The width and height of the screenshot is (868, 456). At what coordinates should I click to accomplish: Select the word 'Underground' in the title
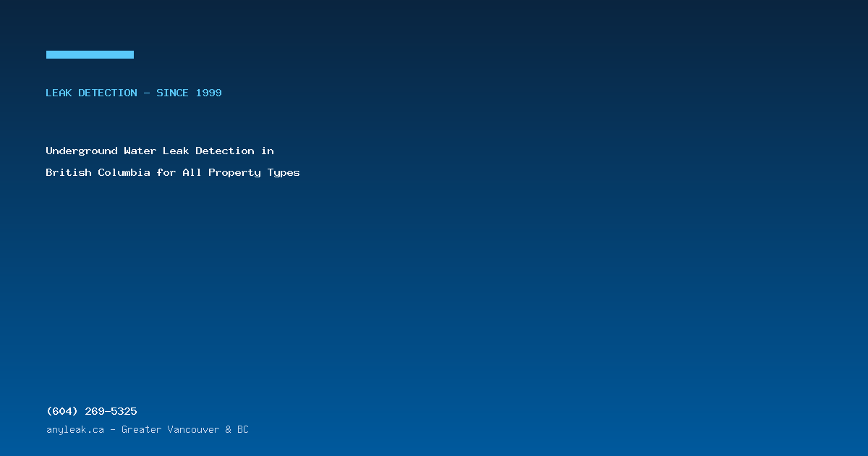tap(82, 151)
